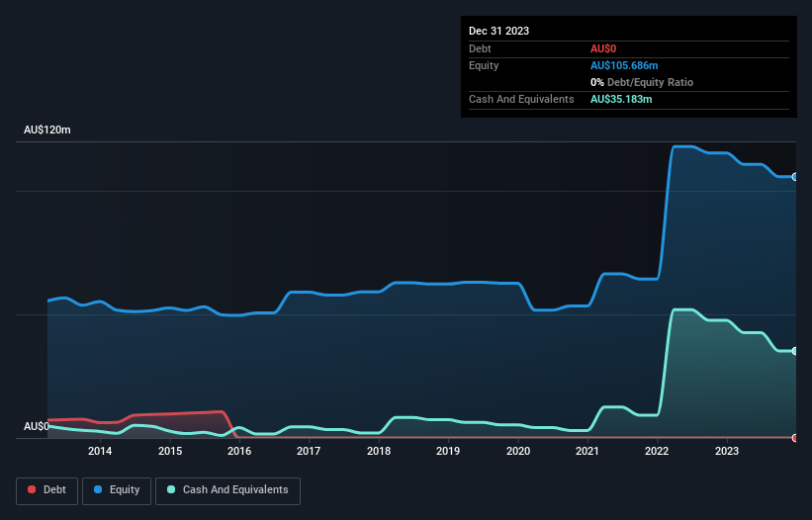The width and height of the screenshot is (812, 520).
Task: Click the red Debt legend dot
Action: 32,489
